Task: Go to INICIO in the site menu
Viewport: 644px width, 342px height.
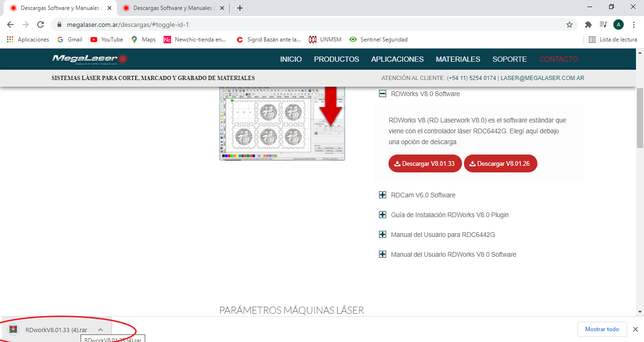Action: pos(291,59)
